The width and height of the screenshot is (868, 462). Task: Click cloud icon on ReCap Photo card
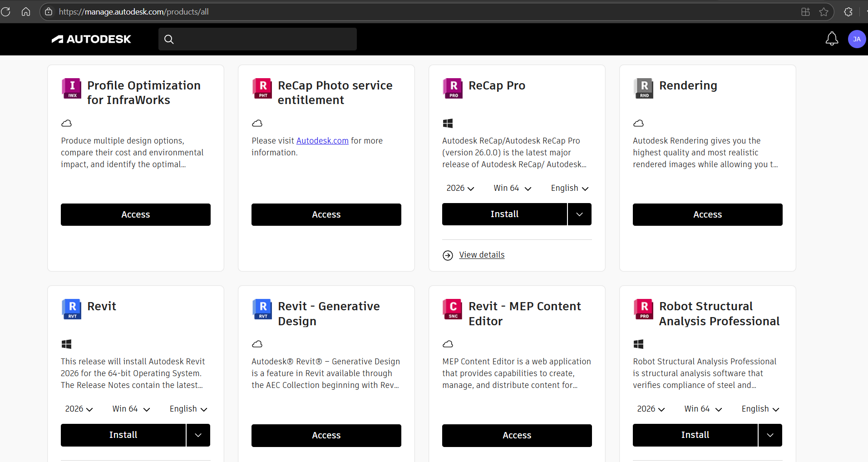[x=257, y=123]
